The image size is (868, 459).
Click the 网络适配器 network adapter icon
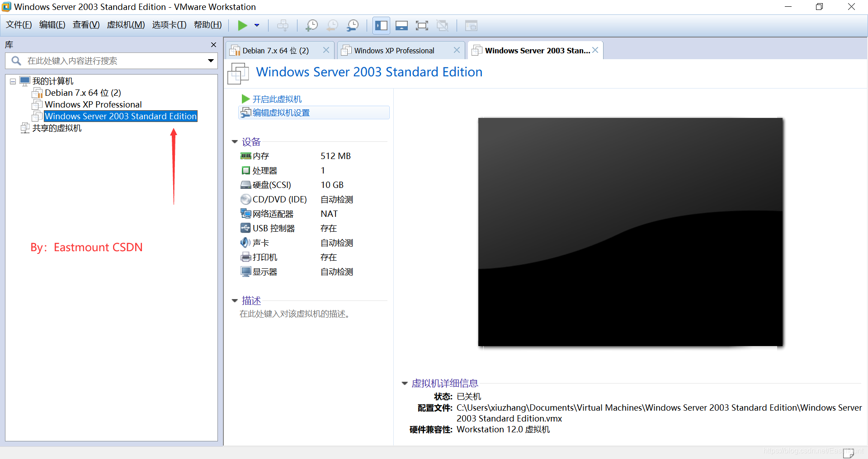pyautogui.click(x=245, y=214)
